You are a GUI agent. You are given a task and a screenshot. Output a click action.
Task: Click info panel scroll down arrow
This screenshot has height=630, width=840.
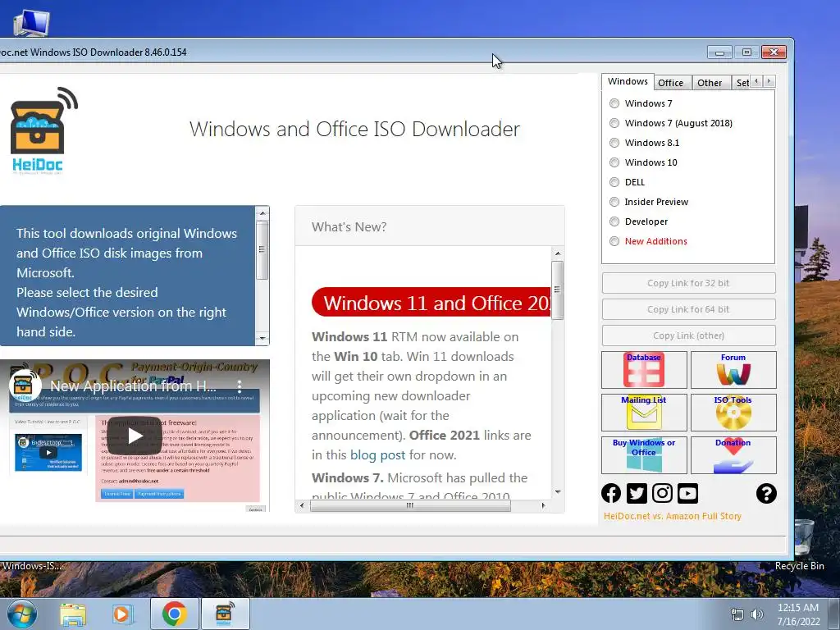pyautogui.click(x=262, y=338)
